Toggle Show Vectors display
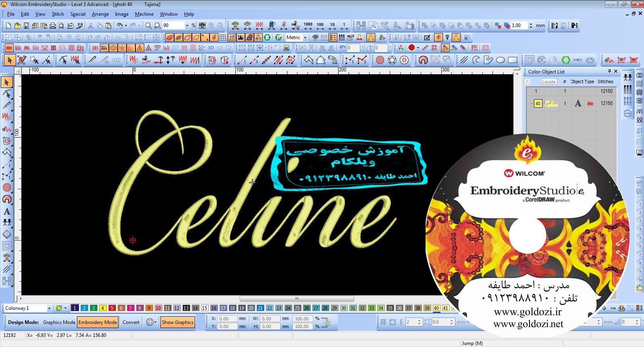This screenshot has width=644, height=347. point(249,38)
